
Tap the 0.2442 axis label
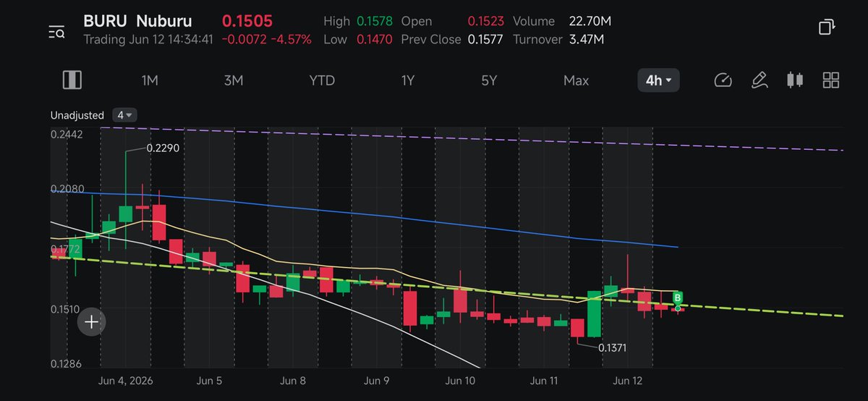point(67,134)
